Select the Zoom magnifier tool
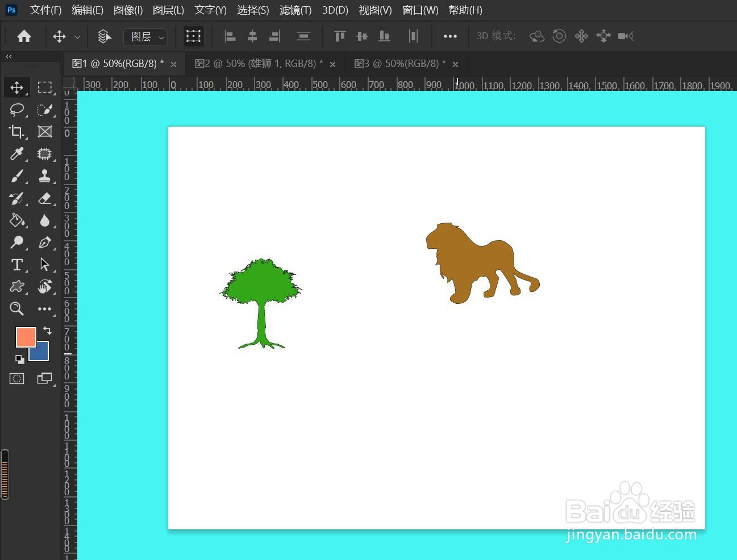Viewport: 737px width, 560px height. coord(16,309)
